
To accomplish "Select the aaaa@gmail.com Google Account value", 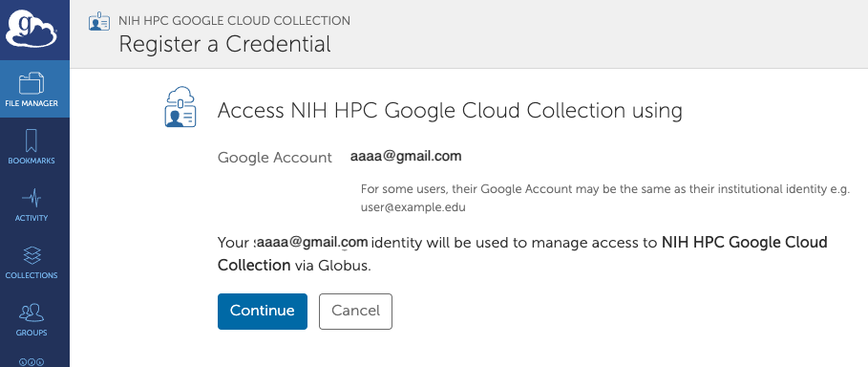I will pos(406,157).
